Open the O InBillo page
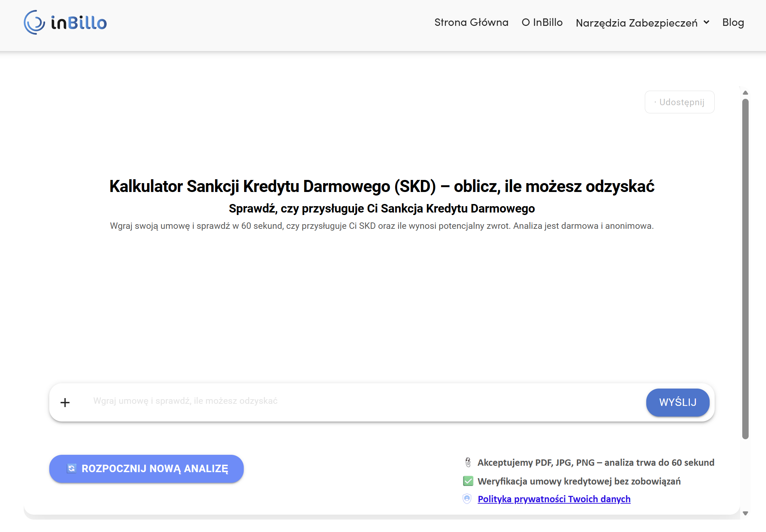This screenshot has height=532, width=766. click(542, 22)
